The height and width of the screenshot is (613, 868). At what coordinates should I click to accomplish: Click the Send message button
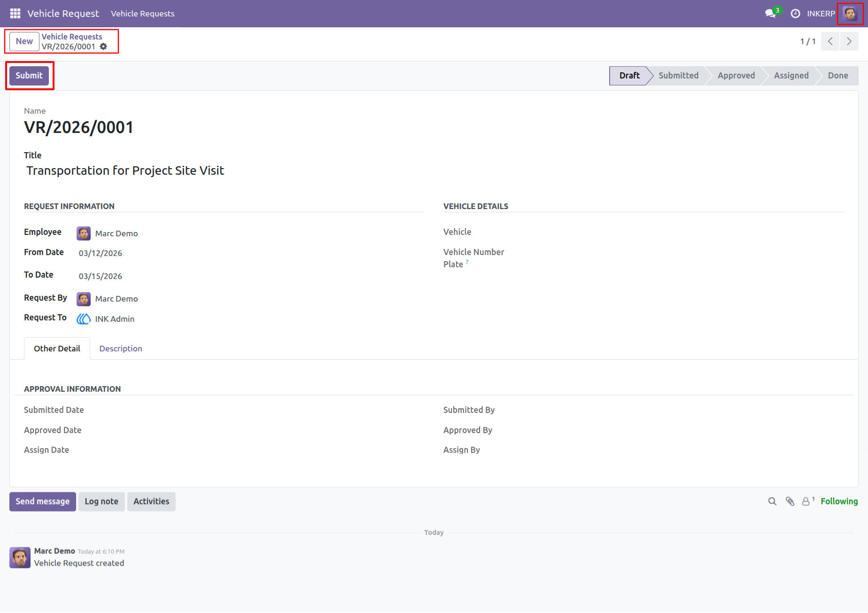[x=43, y=502]
